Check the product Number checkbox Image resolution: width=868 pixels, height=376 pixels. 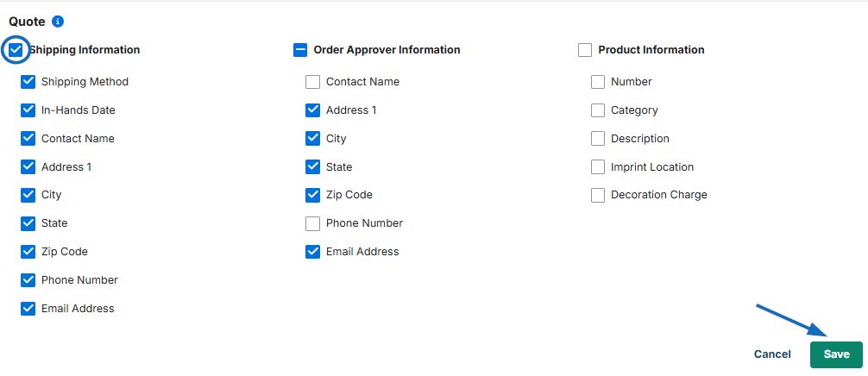[x=598, y=82]
